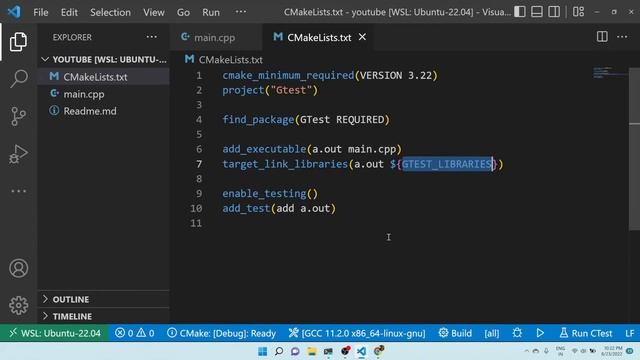Open Windows taskbar search
The height and width of the screenshot is (360, 640).
279,351
